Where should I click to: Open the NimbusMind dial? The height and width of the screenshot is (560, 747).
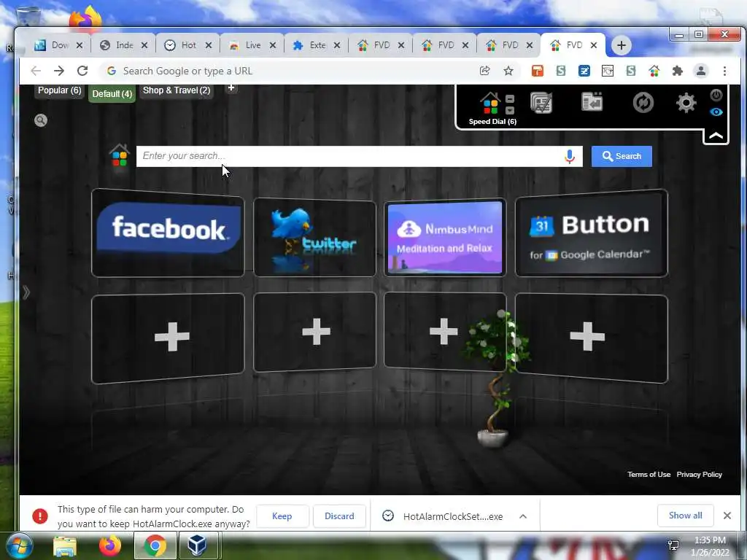(444, 237)
